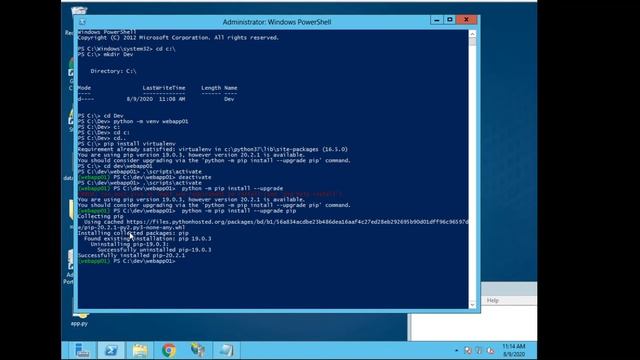Screen dimensions: 640x360
Task: Open PowerShell window system menu icon
Action: [x=82, y=22]
